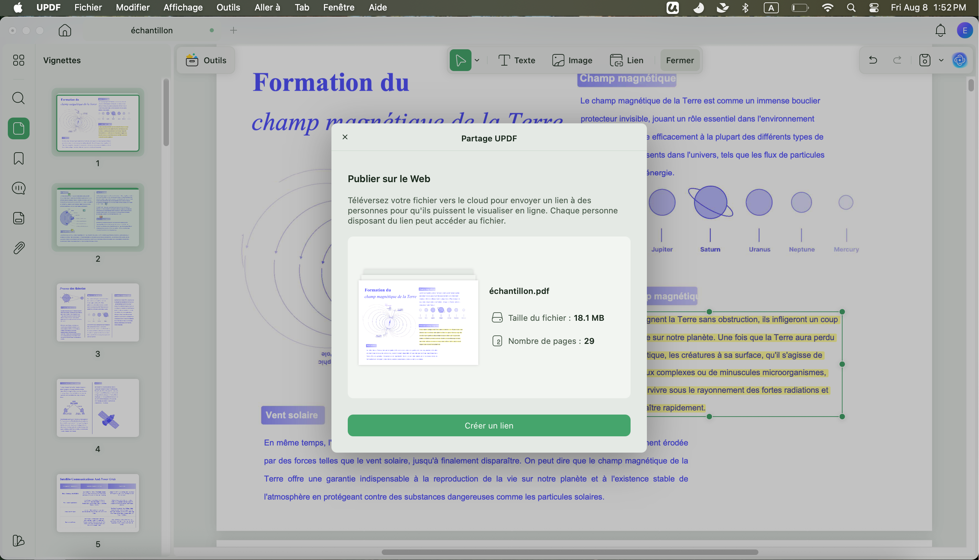The width and height of the screenshot is (979, 560).
Task: Choose the Image editing tool
Action: point(572,60)
